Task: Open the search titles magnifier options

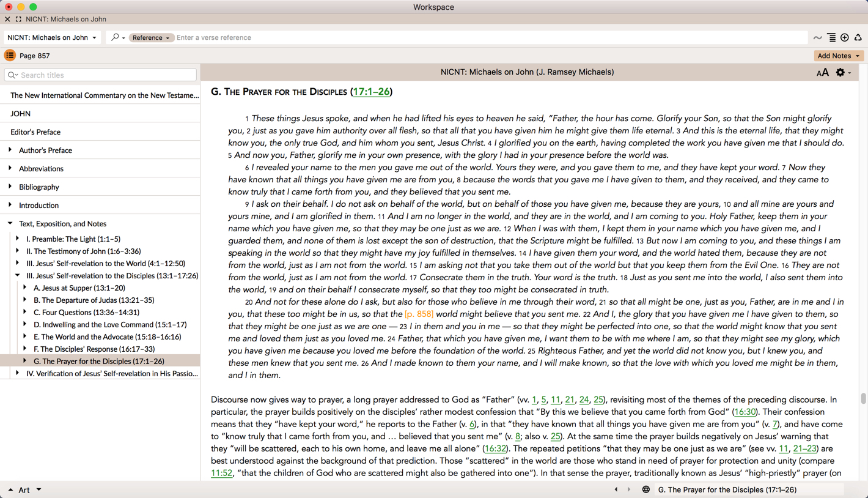Action: [13, 75]
